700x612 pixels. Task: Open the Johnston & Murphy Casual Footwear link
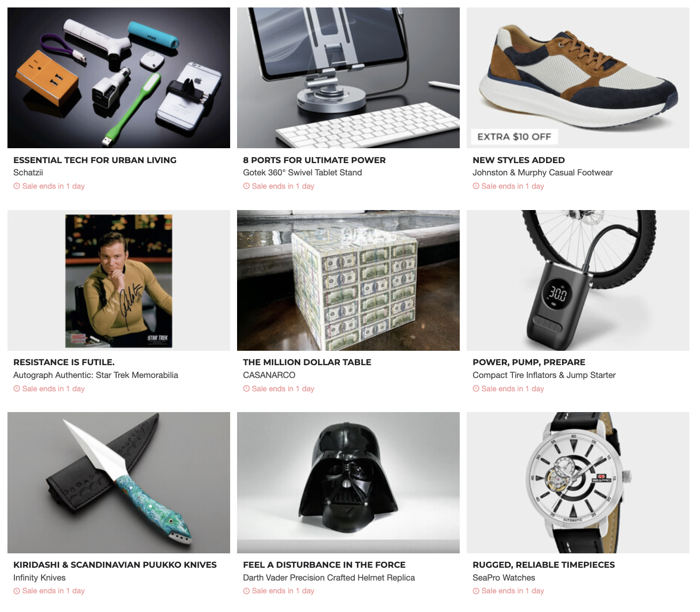point(542,173)
